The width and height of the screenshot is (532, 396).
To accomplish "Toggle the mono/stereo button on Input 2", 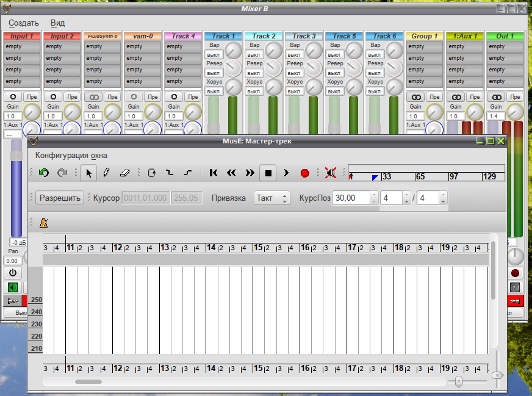I will 53,96.
